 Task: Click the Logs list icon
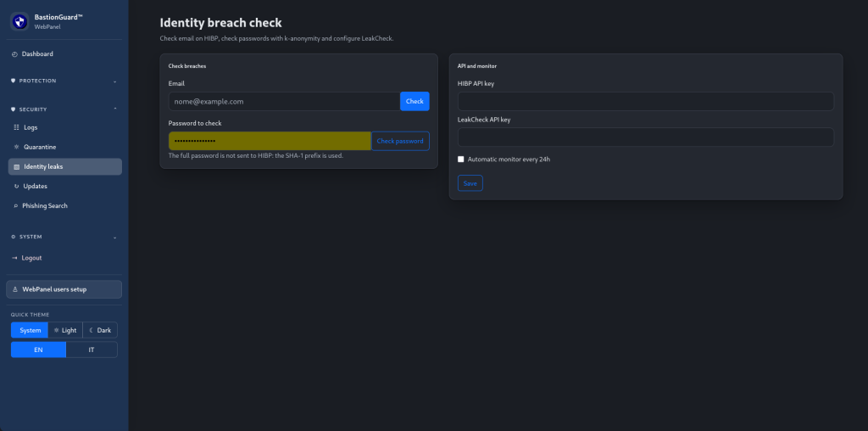tap(17, 127)
